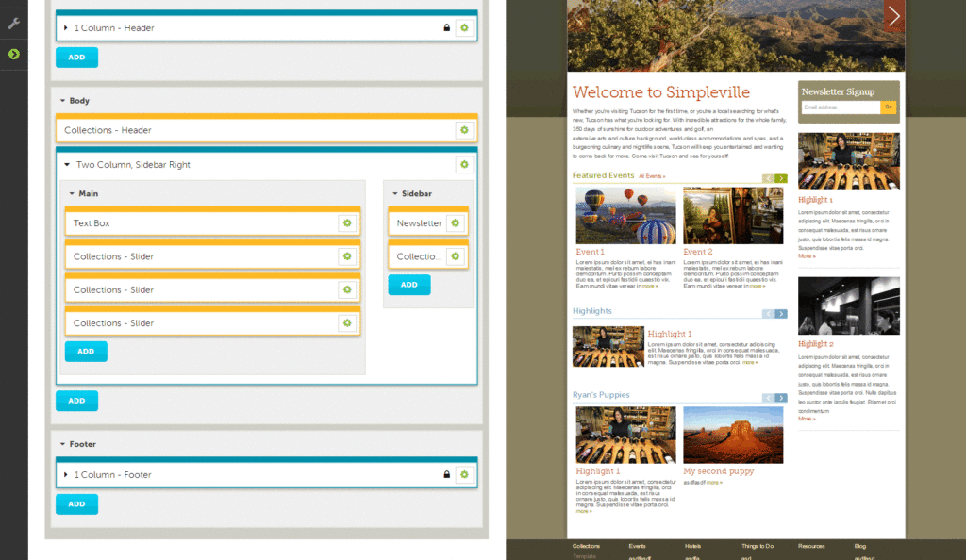Collapse the Footer section

tap(62, 444)
